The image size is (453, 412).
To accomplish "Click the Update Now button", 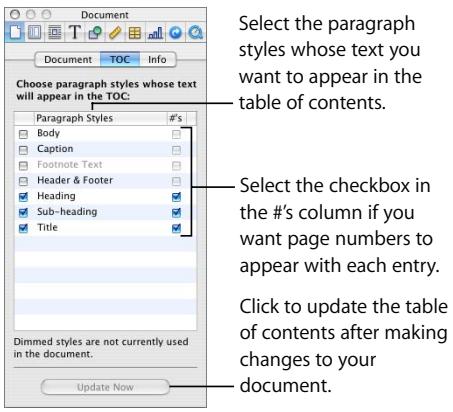I will (x=105, y=387).
